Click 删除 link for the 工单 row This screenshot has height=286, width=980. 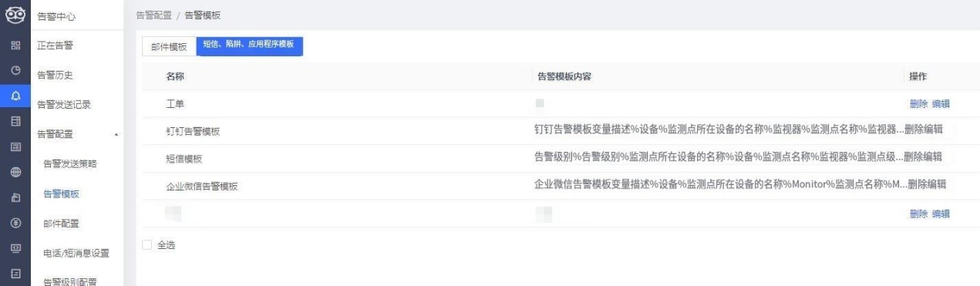pos(918,103)
